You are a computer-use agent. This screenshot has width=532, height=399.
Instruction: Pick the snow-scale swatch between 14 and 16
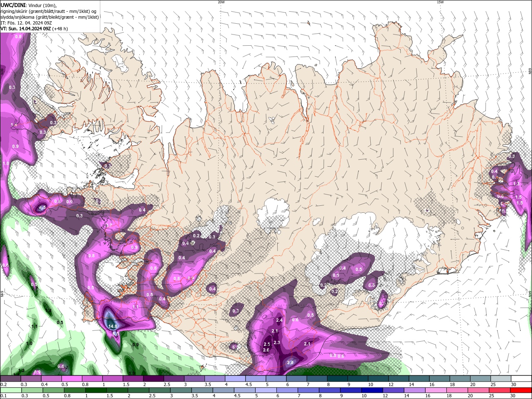(x=419, y=379)
